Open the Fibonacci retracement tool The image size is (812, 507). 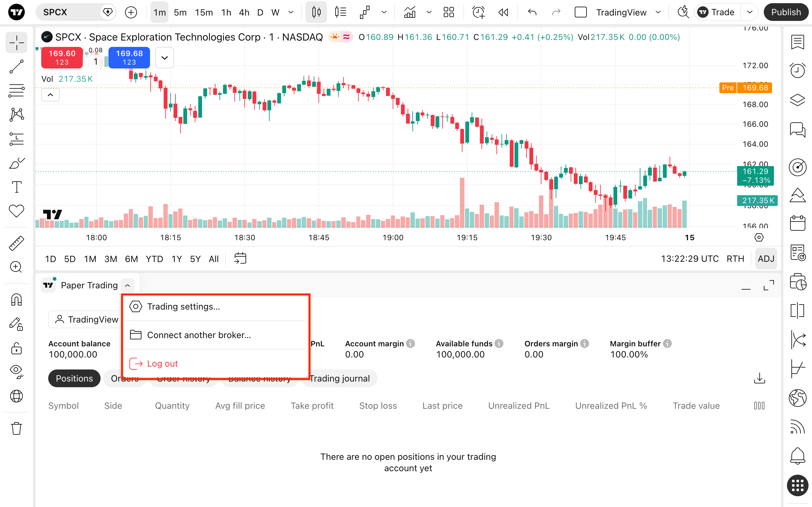click(16, 91)
